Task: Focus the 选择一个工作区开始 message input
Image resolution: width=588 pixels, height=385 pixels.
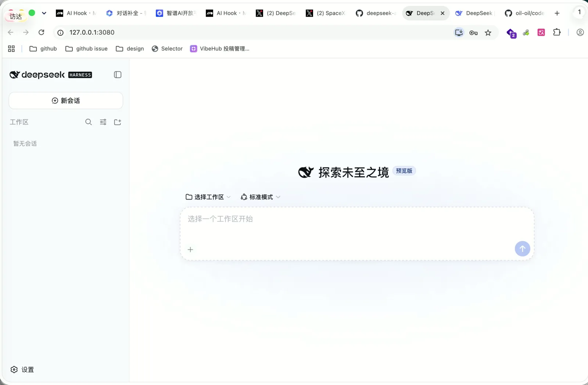Action: click(x=356, y=219)
